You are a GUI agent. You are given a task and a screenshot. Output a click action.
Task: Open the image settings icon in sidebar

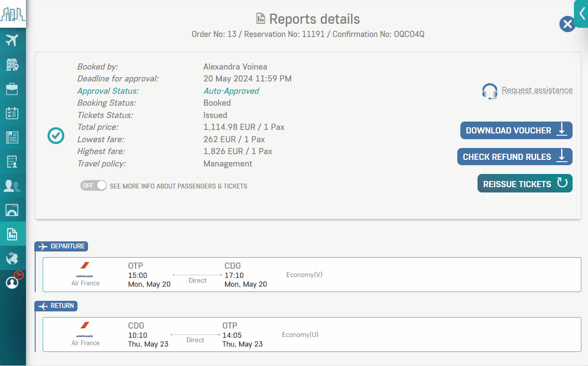click(x=12, y=210)
